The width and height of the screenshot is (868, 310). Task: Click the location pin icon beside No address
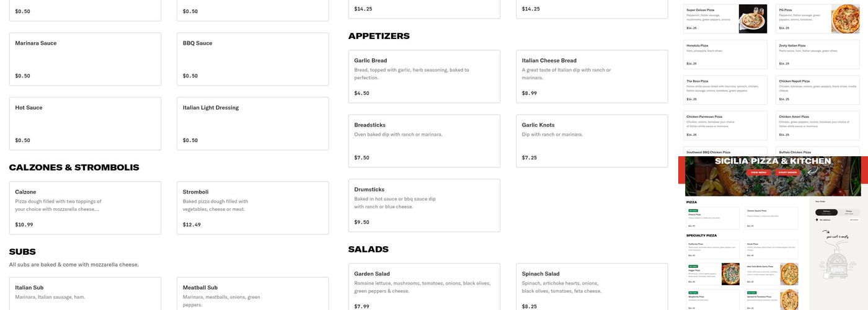click(x=817, y=219)
